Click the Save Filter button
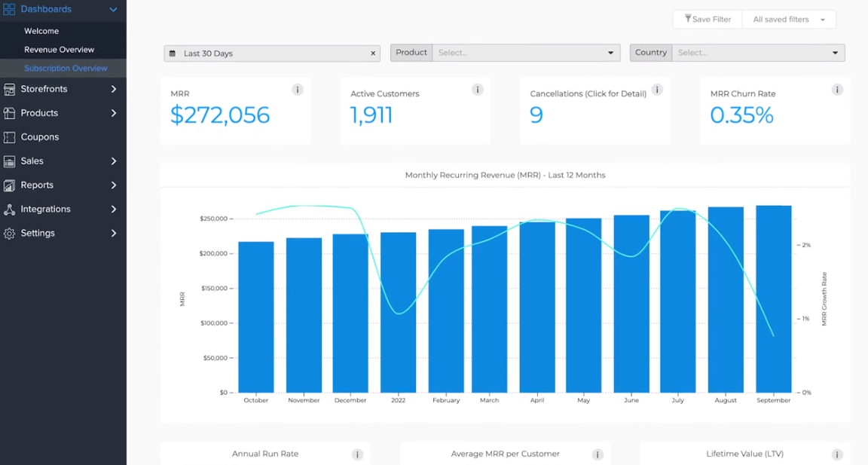 [x=707, y=19]
